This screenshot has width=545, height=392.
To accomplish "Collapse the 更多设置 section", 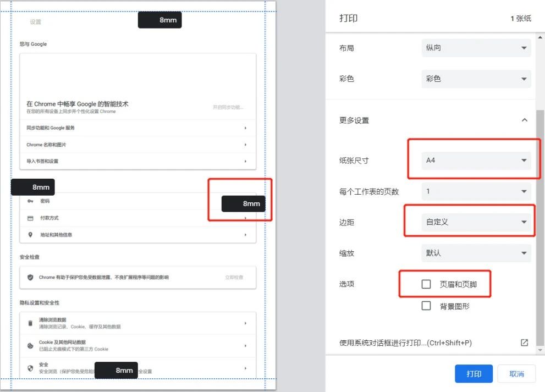I will [x=524, y=120].
